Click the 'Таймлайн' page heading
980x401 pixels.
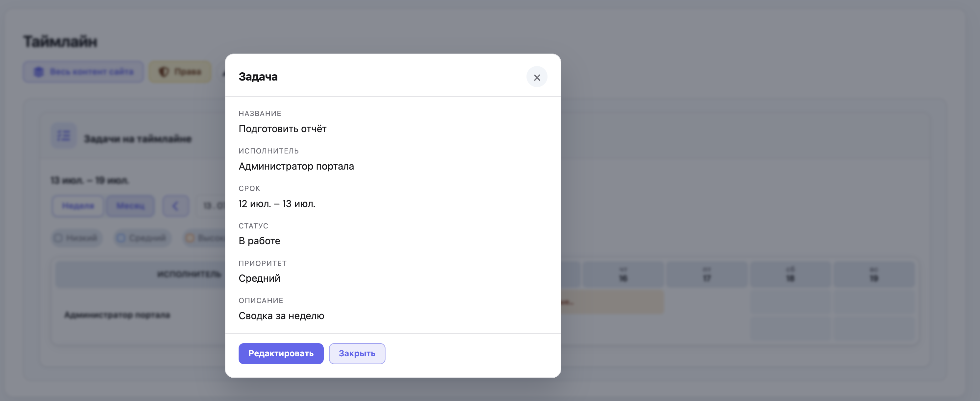[60, 41]
